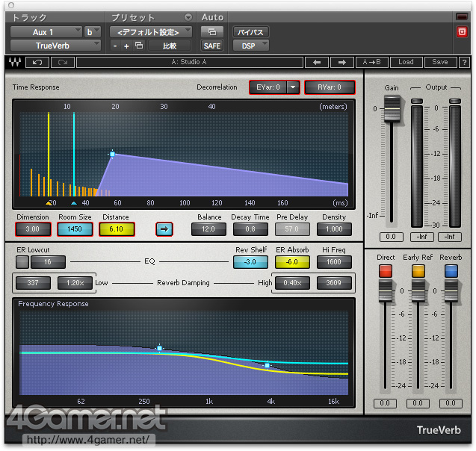
Task: Click the ER Absorb value -6.0 field
Action: [292, 262]
